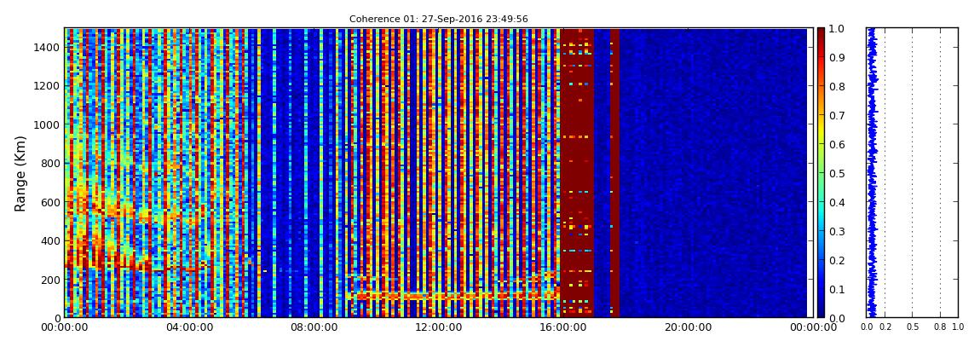Click the narrow dark red stripe before 18:00:00
Screen dimensions: 980x347
click(614, 173)
